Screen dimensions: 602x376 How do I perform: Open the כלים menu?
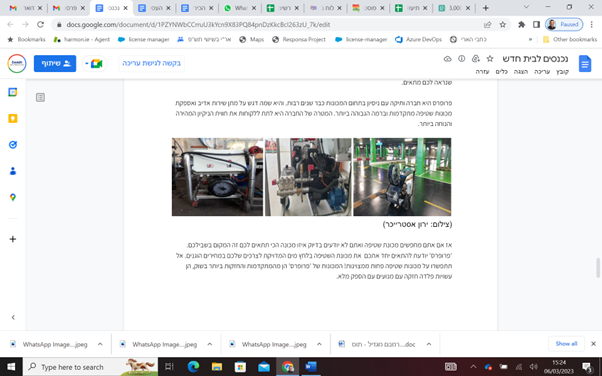(502, 72)
